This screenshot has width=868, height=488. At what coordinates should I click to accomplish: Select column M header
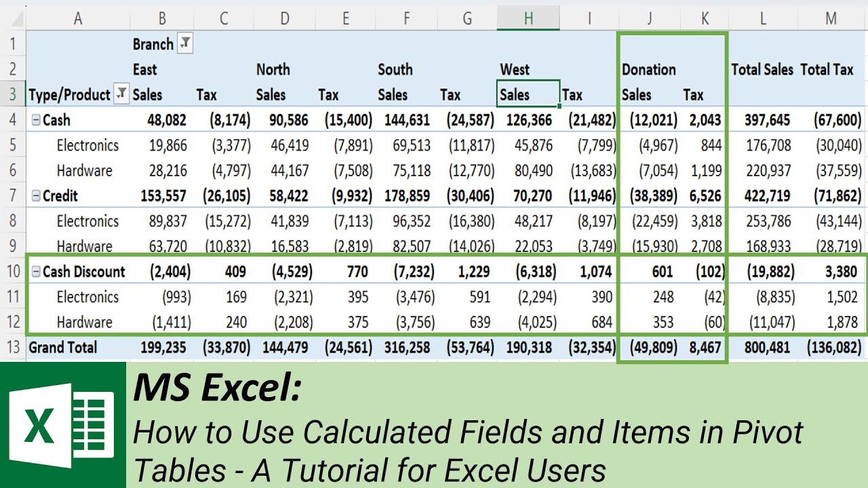tap(831, 19)
